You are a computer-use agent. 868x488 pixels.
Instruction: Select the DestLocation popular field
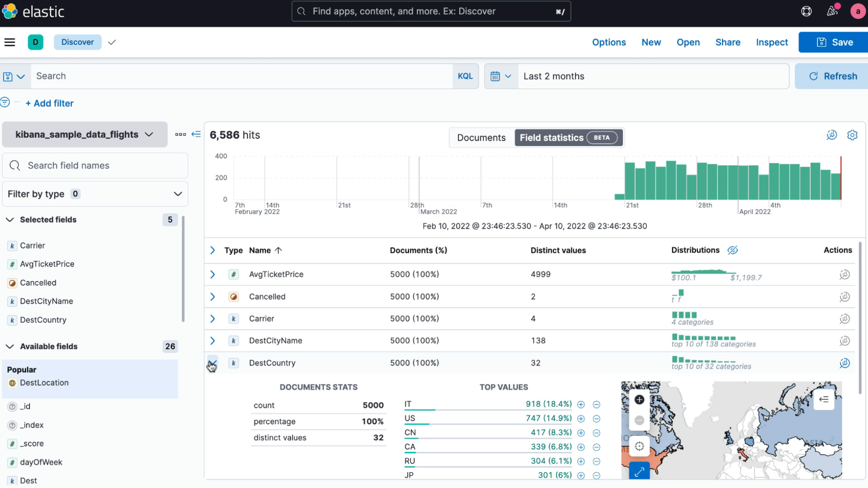point(44,383)
